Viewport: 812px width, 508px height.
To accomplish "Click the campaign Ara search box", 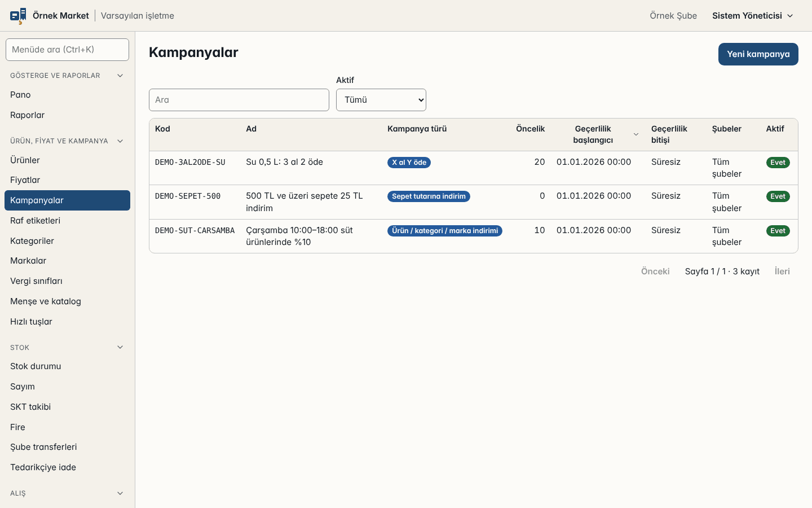I will 239,100.
